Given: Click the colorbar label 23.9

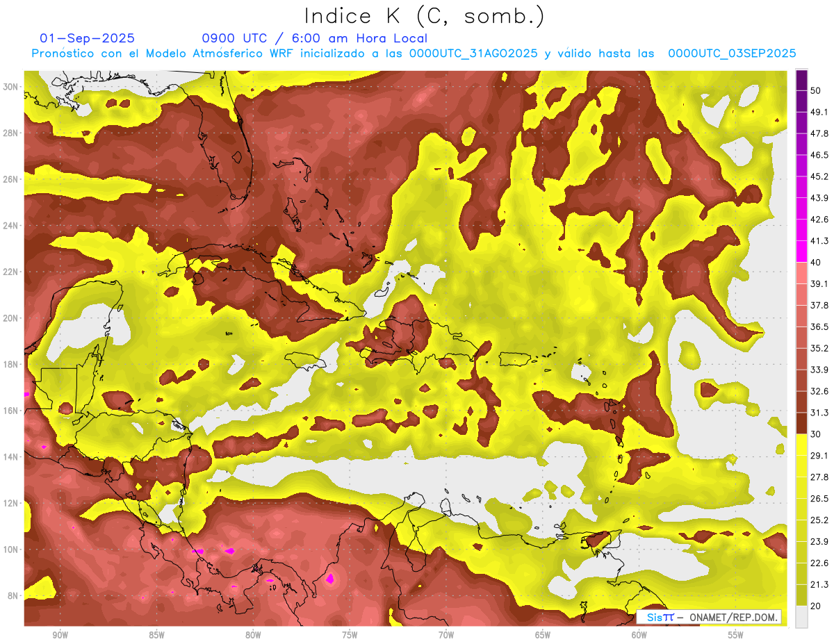Looking at the screenshot, I should (819, 542).
